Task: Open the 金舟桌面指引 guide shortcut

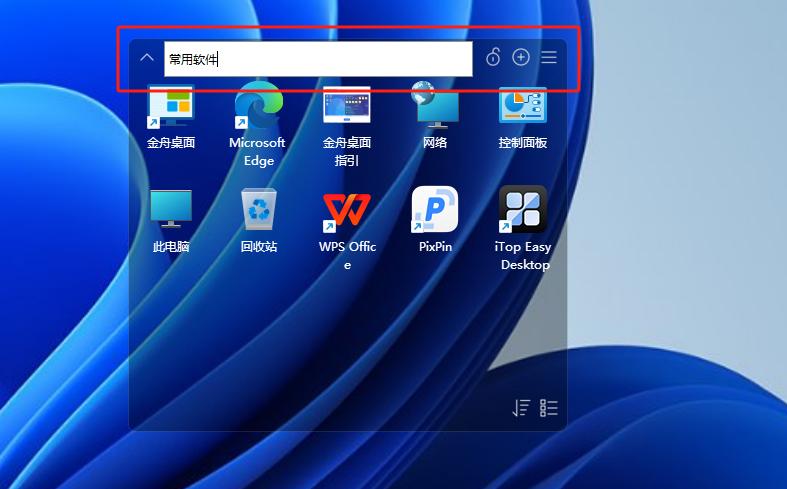Action: (x=346, y=108)
